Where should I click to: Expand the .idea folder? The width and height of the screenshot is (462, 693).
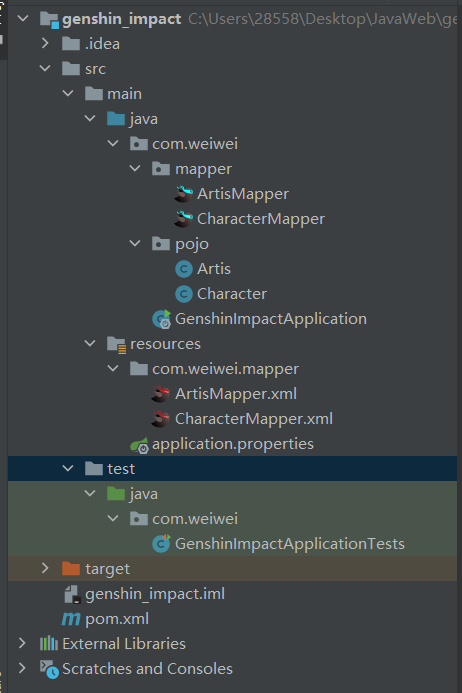click(45, 43)
